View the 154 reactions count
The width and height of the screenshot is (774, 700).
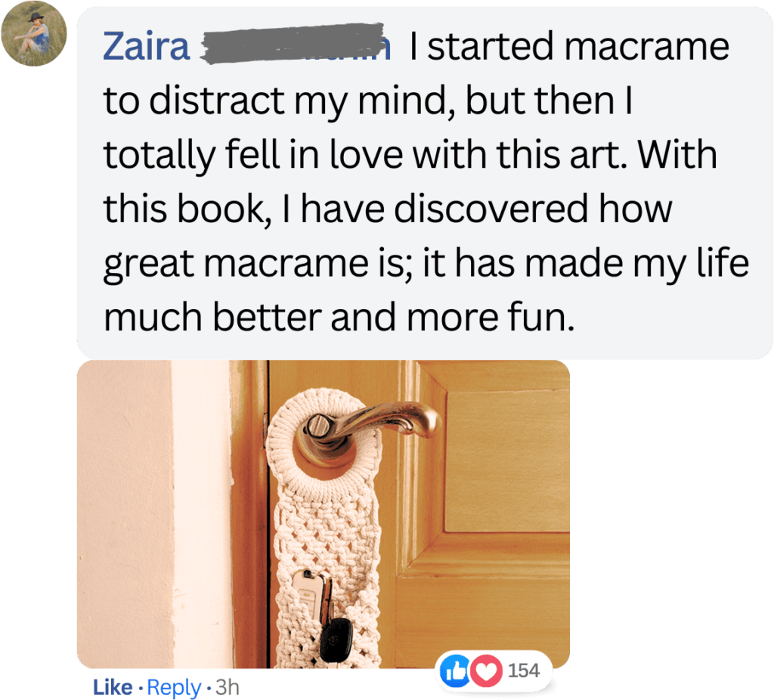click(524, 671)
